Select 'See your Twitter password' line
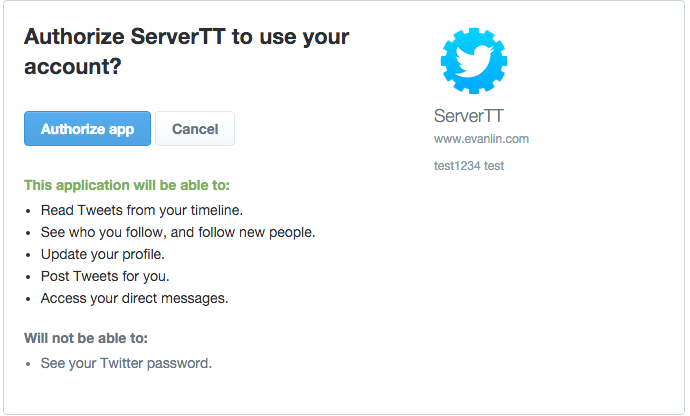 click(x=126, y=363)
